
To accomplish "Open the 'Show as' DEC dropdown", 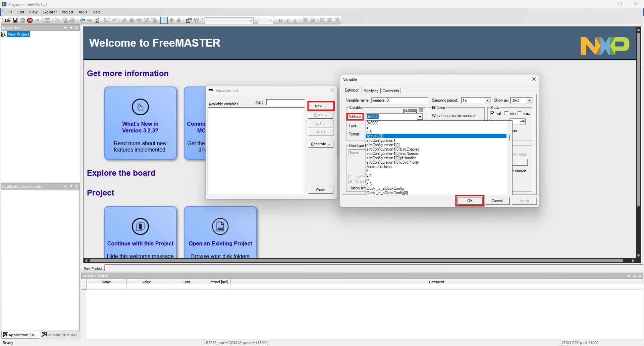I will click(x=529, y=100).
